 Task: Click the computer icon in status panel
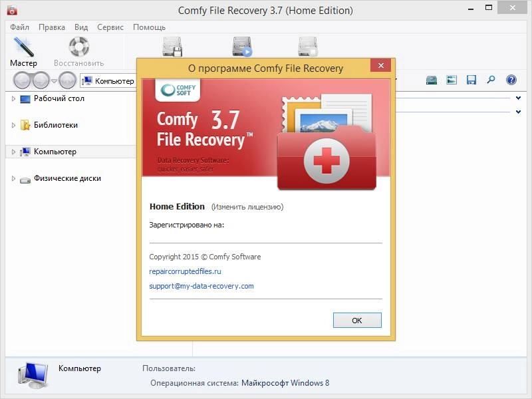[33, 375]
